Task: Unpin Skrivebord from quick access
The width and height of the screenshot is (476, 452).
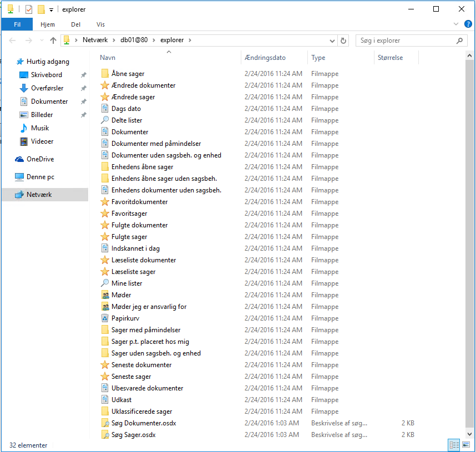Action: click(x=83, y=75)
